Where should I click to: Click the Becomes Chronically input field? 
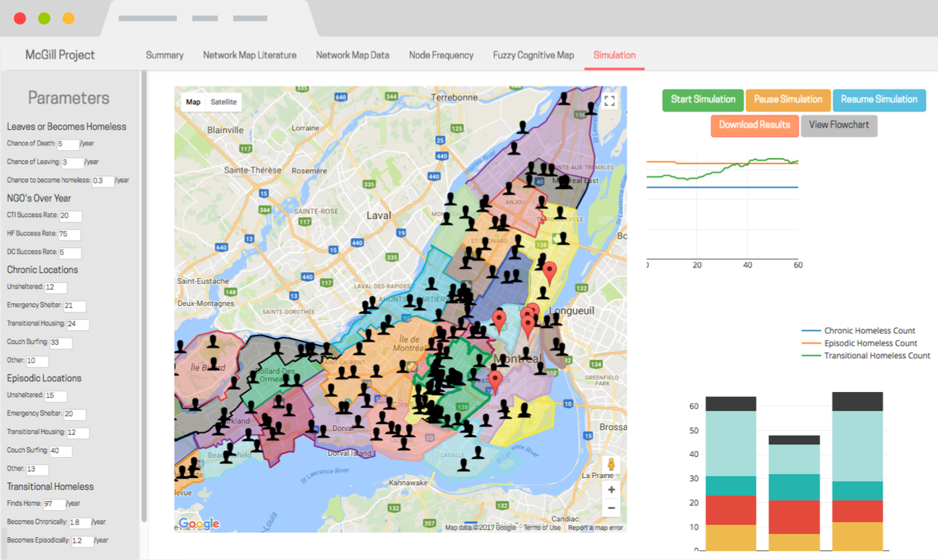pos(79,522)
